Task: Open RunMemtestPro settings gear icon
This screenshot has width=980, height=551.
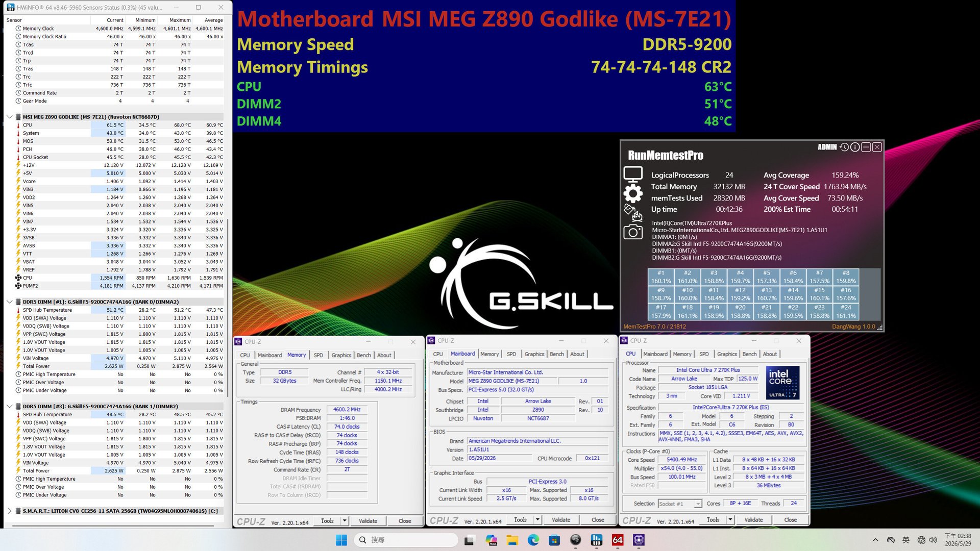Action: click(633, 193)
